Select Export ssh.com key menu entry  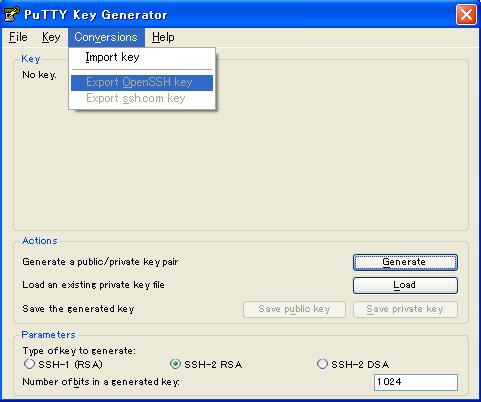[x=142, y=98]
